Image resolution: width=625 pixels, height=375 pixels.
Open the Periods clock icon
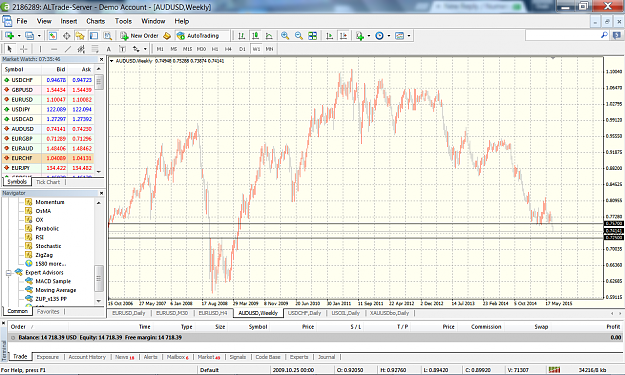[x=379, y=36]
